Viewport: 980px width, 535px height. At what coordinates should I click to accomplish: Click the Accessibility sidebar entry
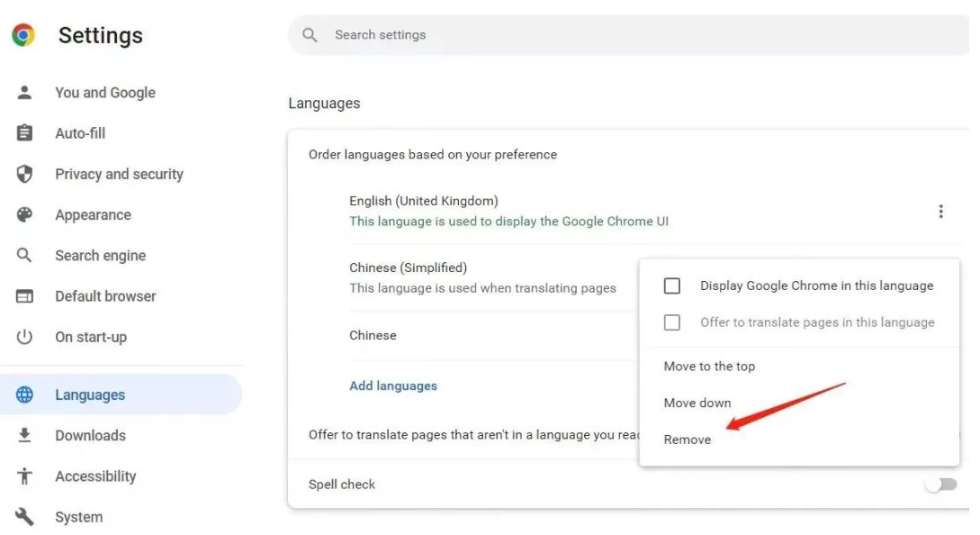(95, 476)
